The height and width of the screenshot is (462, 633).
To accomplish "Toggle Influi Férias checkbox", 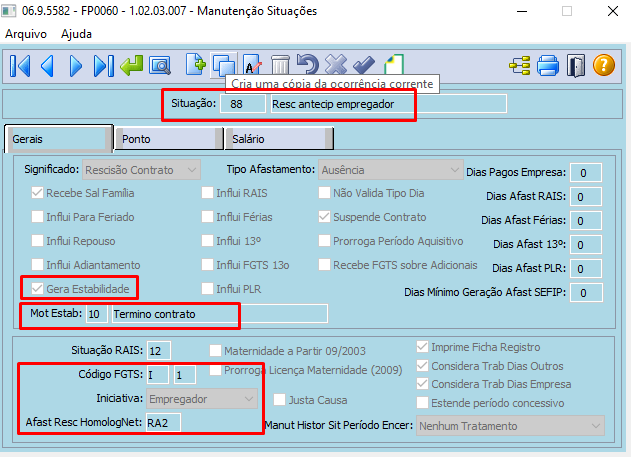I will (208, 217).
